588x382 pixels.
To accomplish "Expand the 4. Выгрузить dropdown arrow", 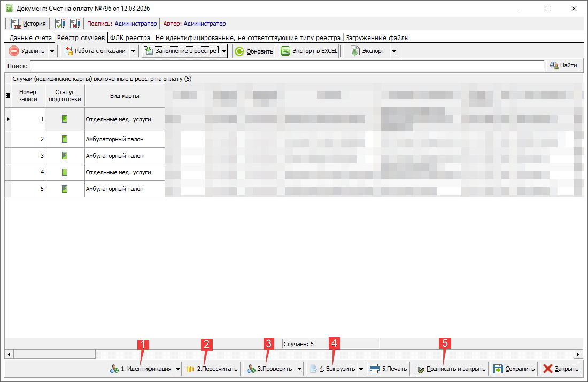I will point(361,369).
